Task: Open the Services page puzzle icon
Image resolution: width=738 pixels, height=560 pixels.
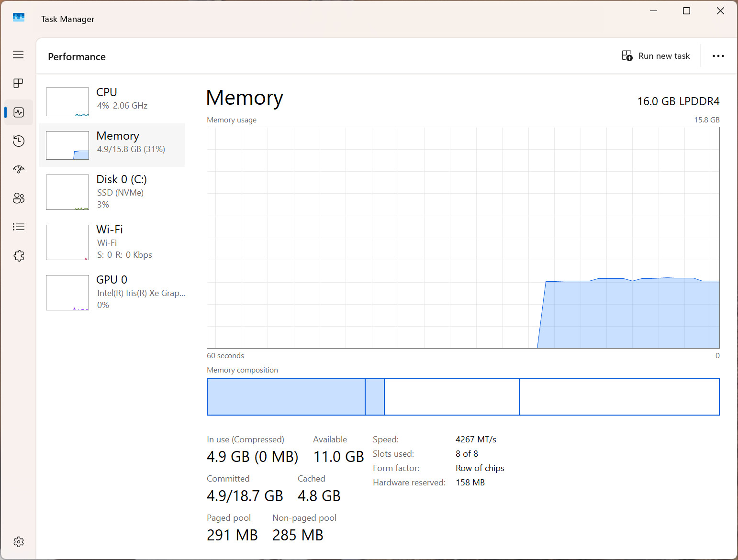Action: pos(19,256)
